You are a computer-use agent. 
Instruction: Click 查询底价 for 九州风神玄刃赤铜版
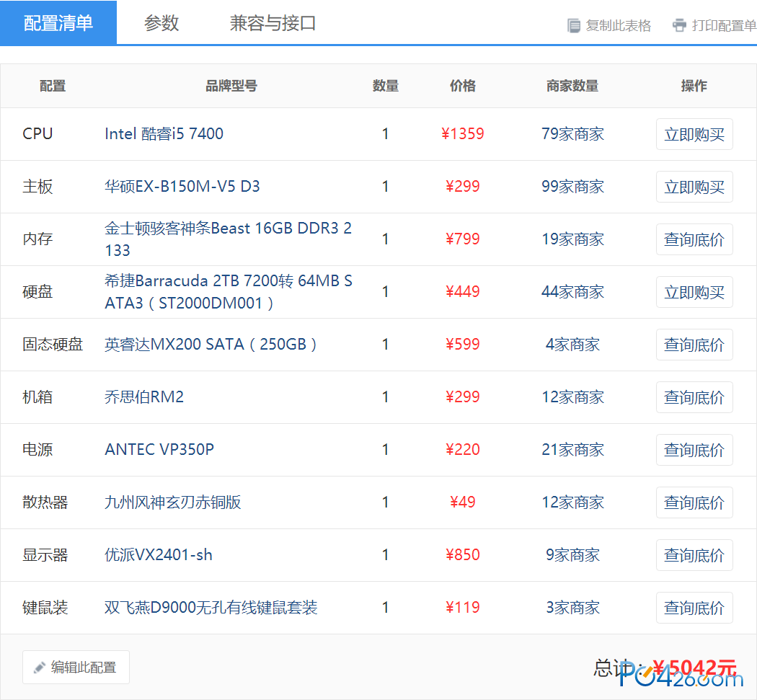(694, 502)
